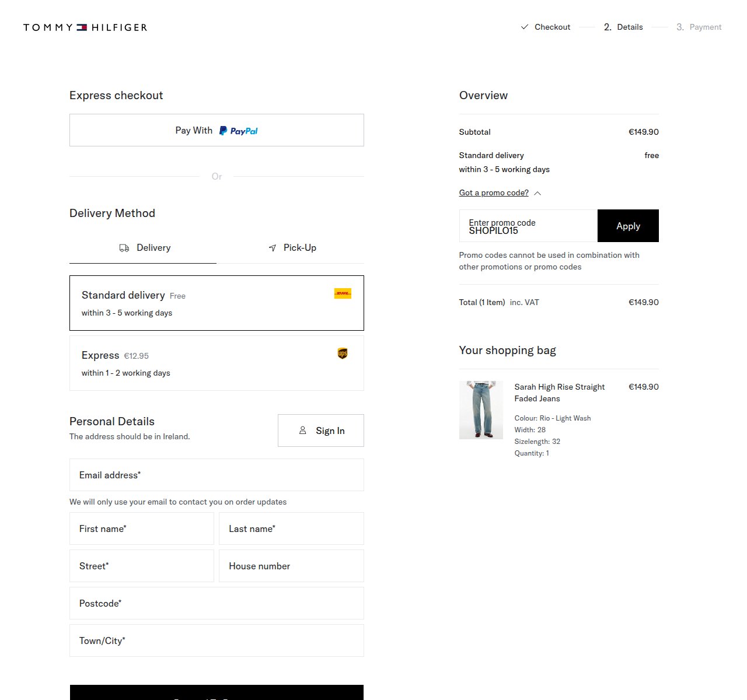Focus the First name field

pyautogui.click(x=142, y=528)
